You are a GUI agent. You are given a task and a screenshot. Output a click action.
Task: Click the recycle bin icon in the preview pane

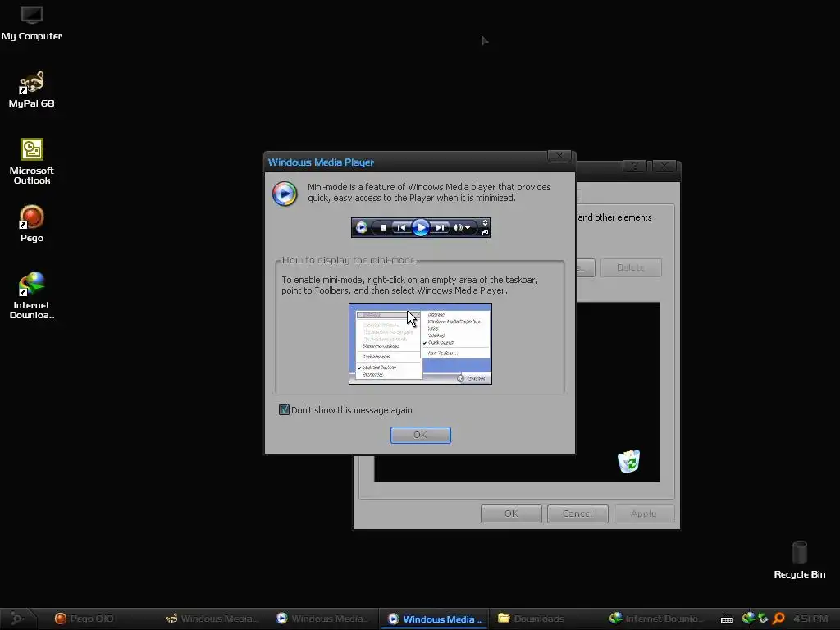coord(628,461)
